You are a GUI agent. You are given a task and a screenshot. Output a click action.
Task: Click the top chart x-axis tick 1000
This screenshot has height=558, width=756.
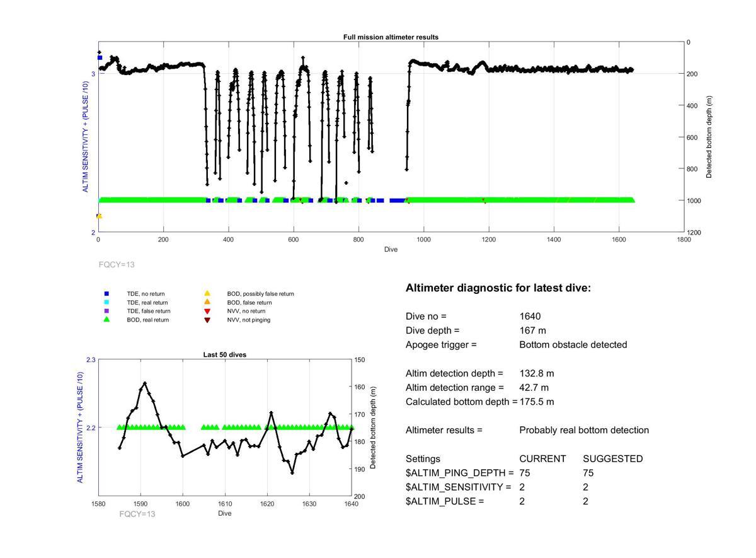pyautogui.click(x=423, y=240)
